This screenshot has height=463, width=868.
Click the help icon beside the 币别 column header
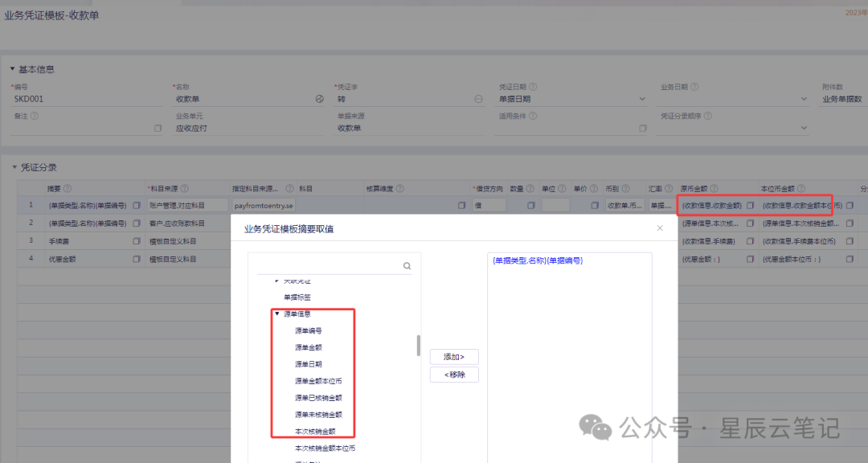click(625, 189)
